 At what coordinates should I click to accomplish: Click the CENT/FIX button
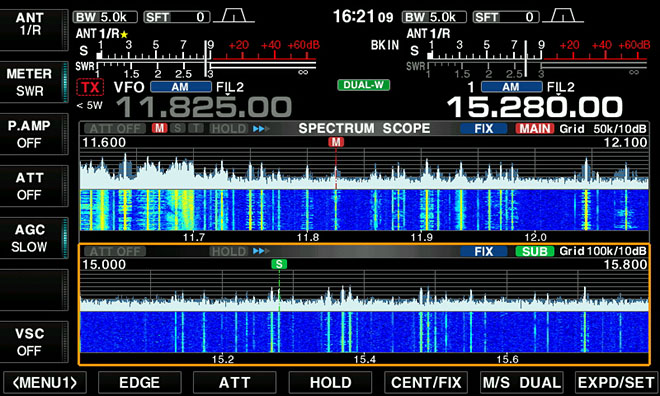(x=426, y=383)
